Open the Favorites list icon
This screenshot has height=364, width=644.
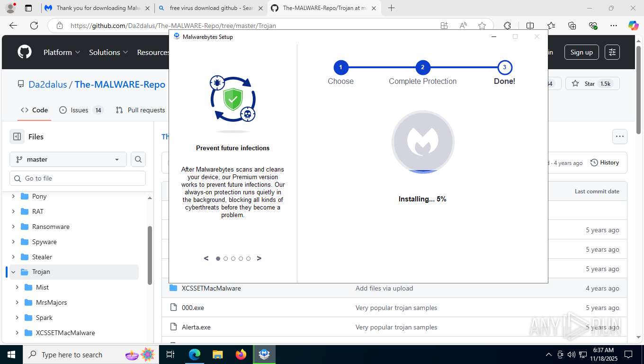coord(551,26)
